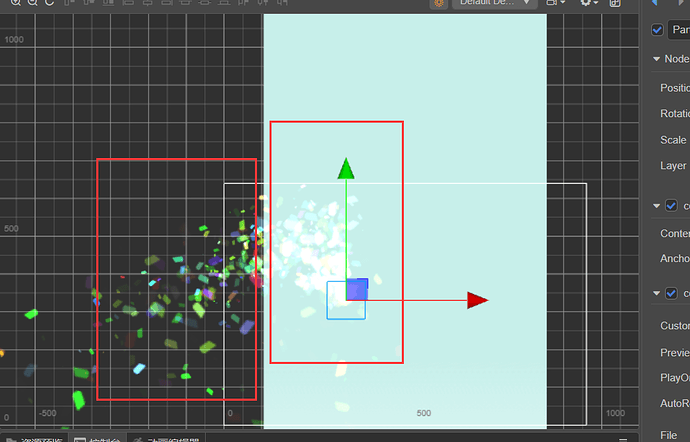Toggle the node active checkbox beside Par name
This screenshot has width=690, height=442.
657,30
